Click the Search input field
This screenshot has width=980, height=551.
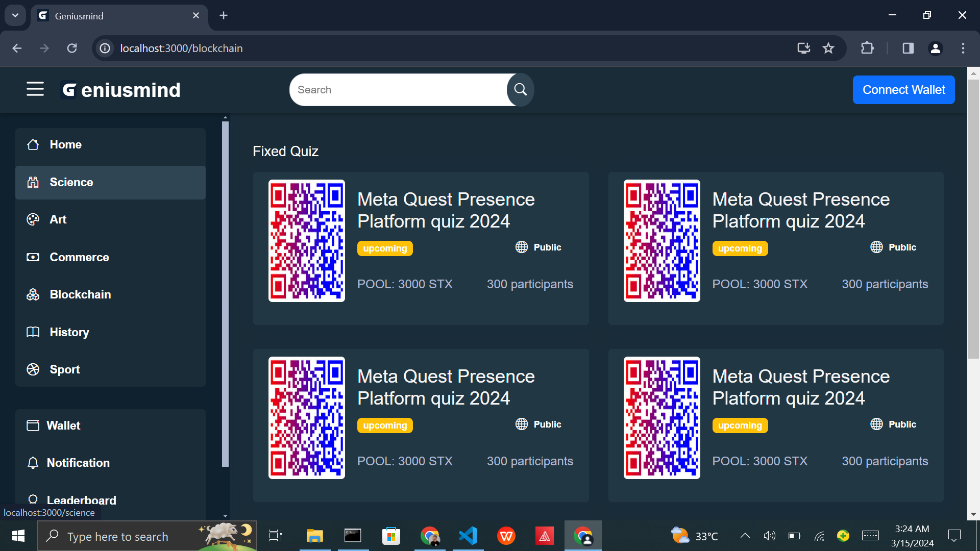(398, 90)
